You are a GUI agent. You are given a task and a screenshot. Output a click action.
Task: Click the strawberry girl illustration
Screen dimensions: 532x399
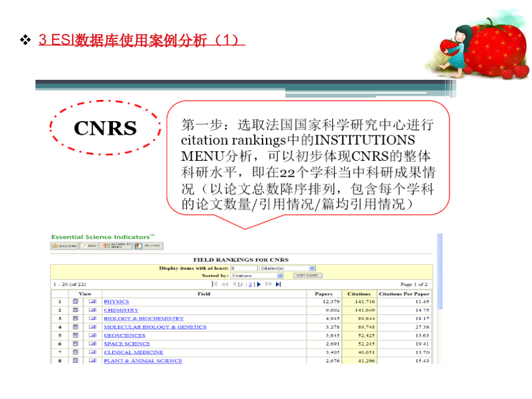[x=478, y=44]
